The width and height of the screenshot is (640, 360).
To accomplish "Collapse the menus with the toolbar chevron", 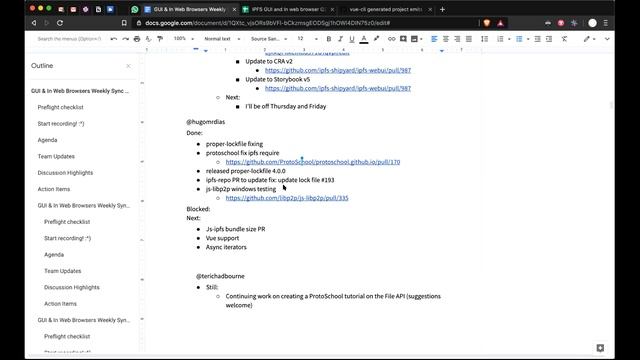I will point(607,39).
